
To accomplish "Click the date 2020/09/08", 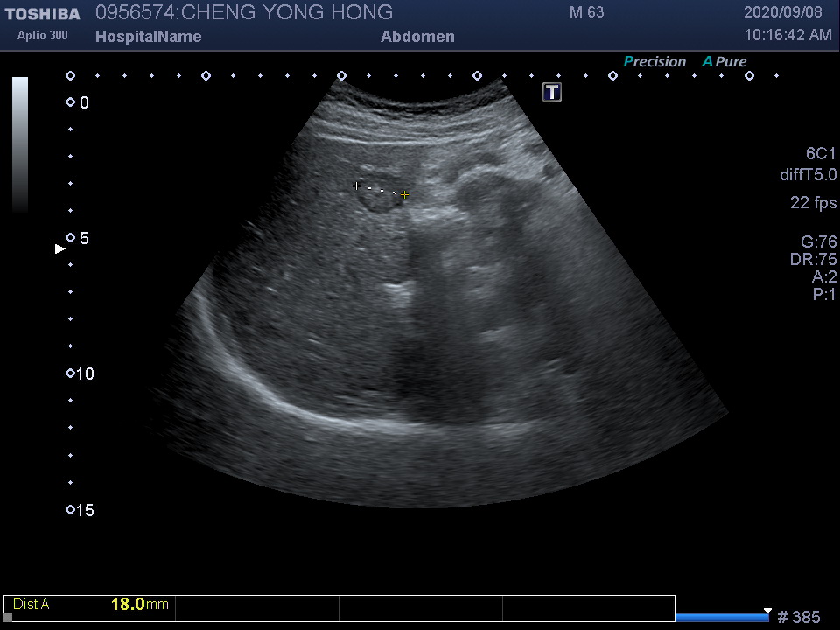I will 782,12.
